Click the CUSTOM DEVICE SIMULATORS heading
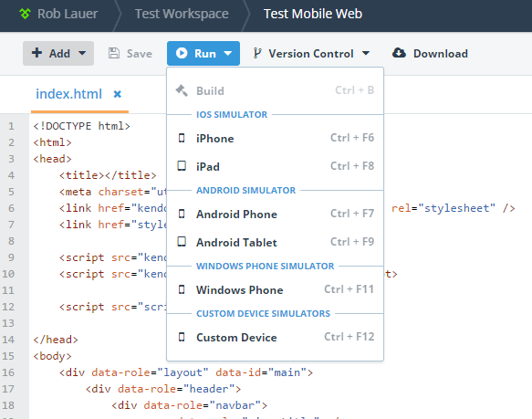The image size is (532, 419). tap(264, 314)
